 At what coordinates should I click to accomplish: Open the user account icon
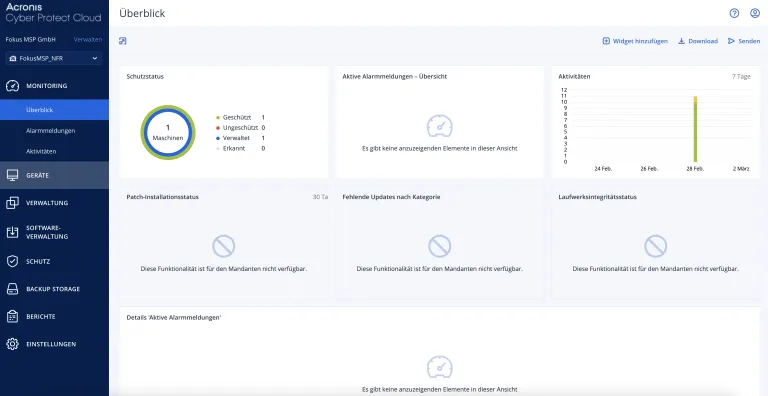[755, 13]
